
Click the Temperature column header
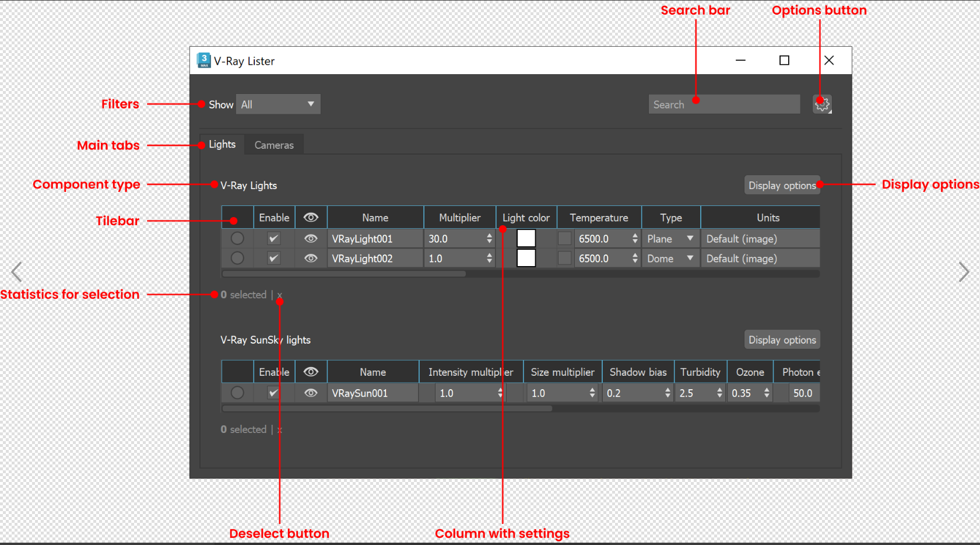click(599, 218)
